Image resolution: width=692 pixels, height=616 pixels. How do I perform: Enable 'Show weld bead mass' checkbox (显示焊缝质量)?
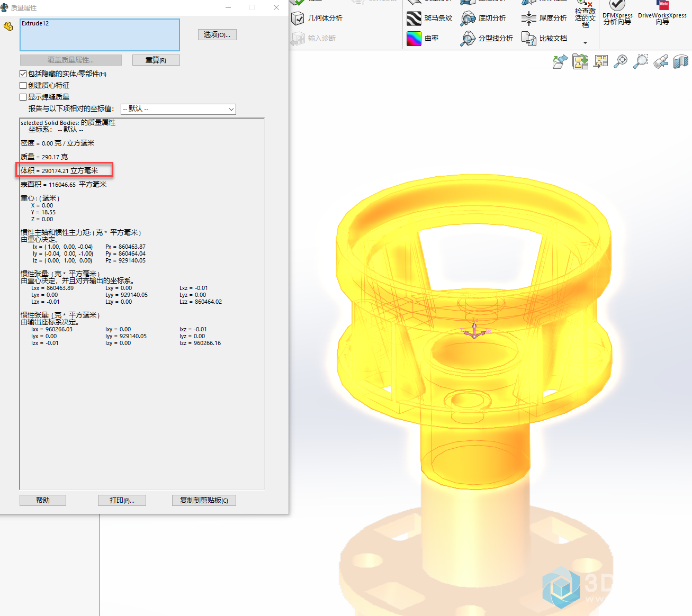click(23, 97)
